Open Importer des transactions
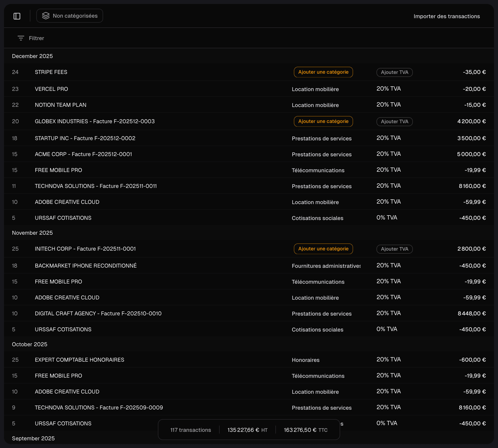 [x=446, y=16]
